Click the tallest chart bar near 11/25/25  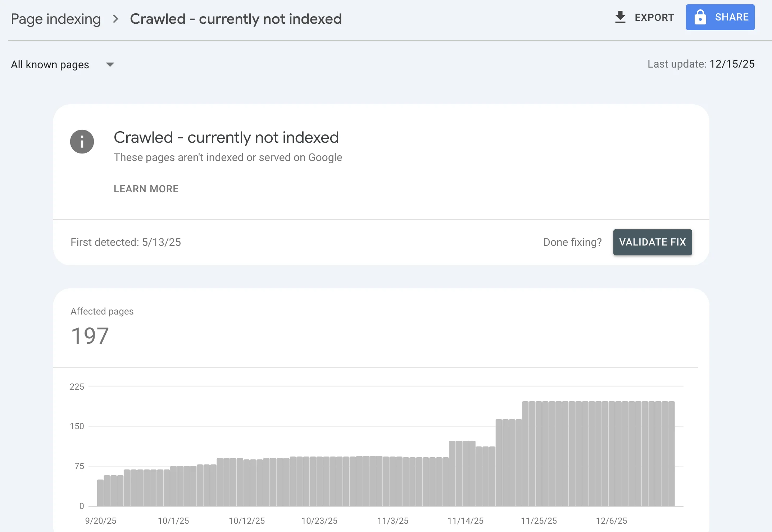coord(540,449)
